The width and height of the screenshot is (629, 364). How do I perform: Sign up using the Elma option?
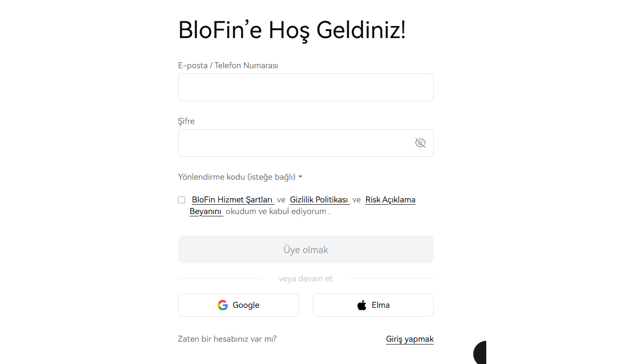[373, 305]
